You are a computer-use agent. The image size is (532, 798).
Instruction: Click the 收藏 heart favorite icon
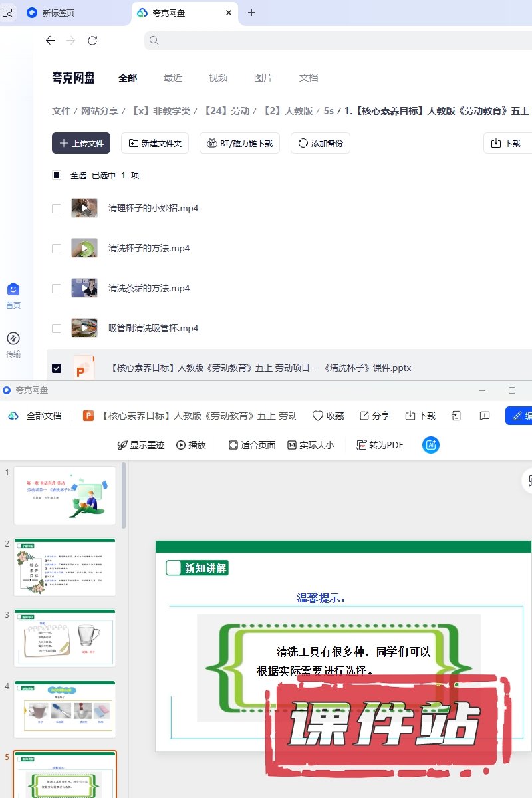[x=318, y=416]
